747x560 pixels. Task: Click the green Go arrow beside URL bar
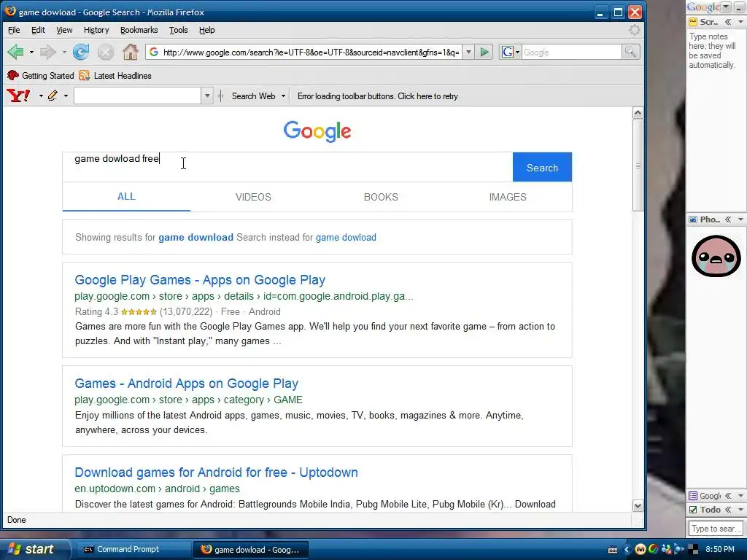click(484, 52)
